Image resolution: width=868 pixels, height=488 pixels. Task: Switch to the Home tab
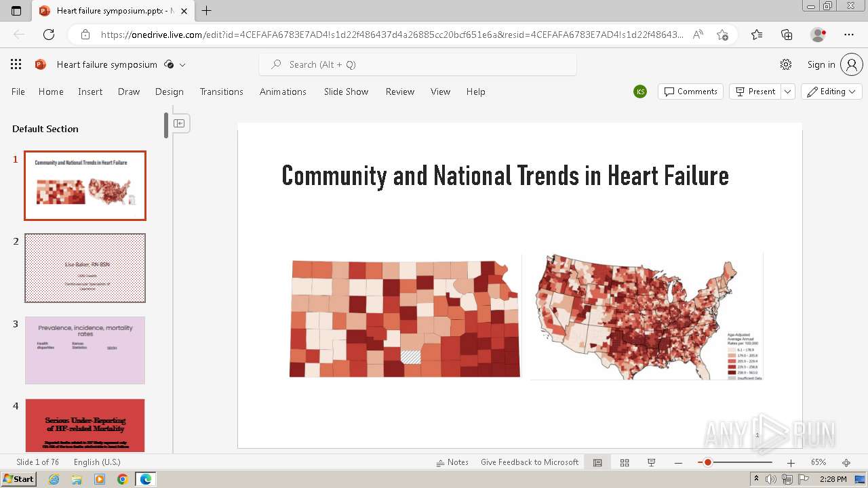pos(51,91)
